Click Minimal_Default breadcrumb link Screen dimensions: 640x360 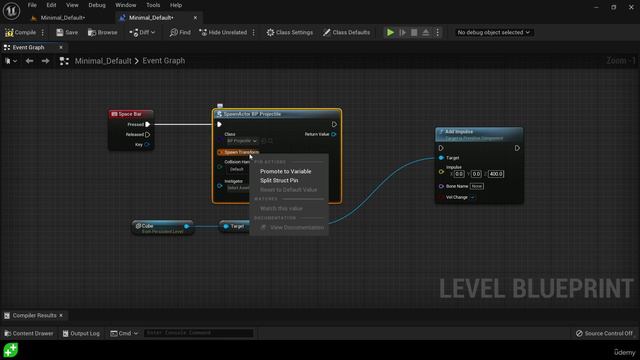tap(103, 61)
